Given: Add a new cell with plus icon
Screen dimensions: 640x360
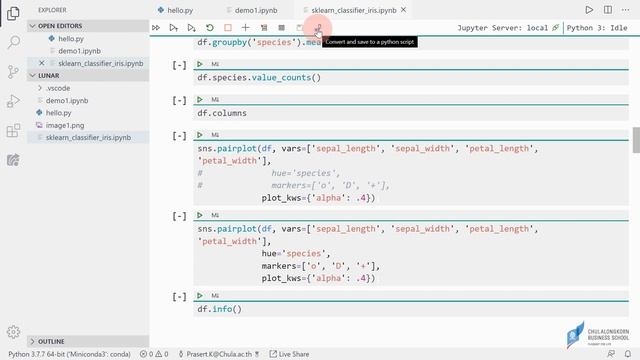Looking at the screenshot, I should point(245,28).
